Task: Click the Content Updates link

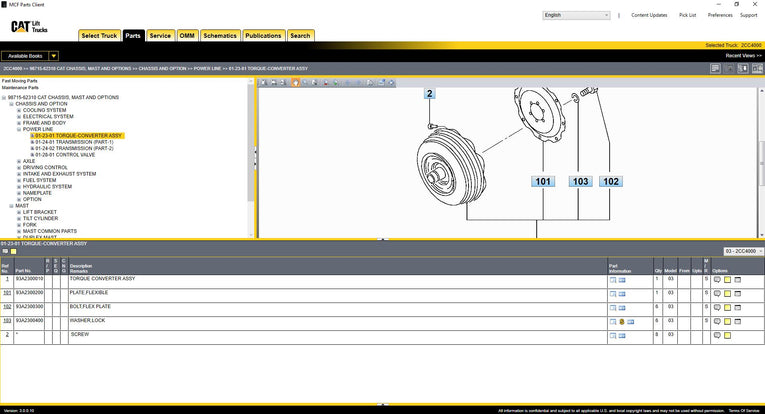Action: [649, 15]
